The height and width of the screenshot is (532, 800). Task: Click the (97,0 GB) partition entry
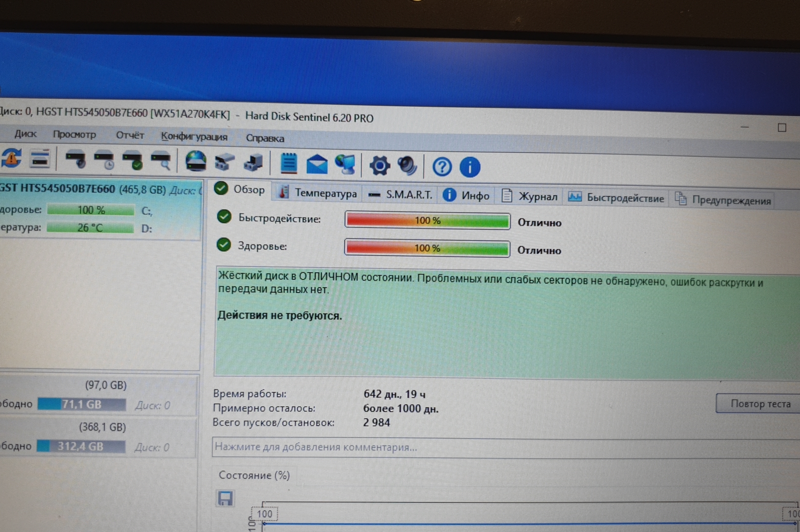pos(105,385)
